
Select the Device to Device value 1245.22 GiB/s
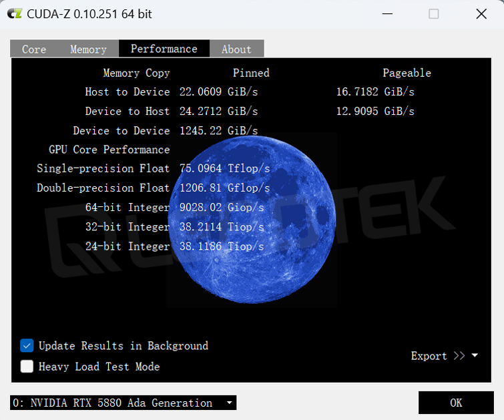(218, 131)
